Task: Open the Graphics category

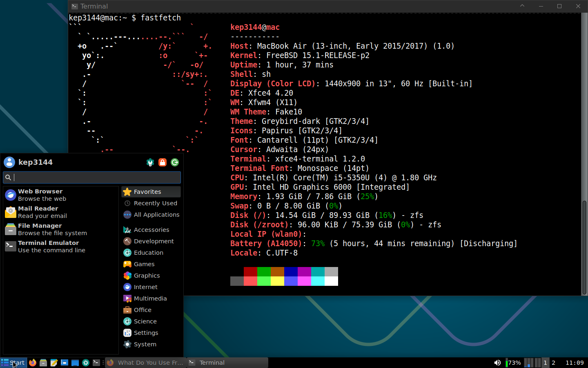Action: click(151, 276)
